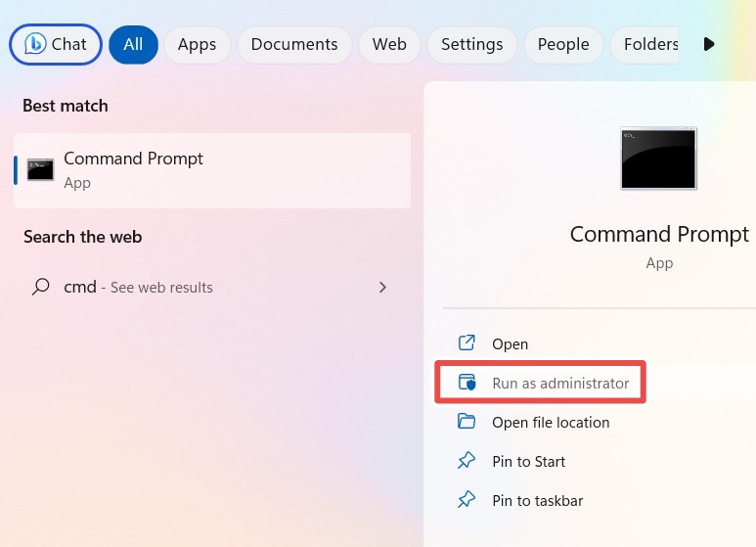Click the pin icon beside Pin to taskbar
The height and width of the screenshot is (547, 756).
(x=467, y=499)
